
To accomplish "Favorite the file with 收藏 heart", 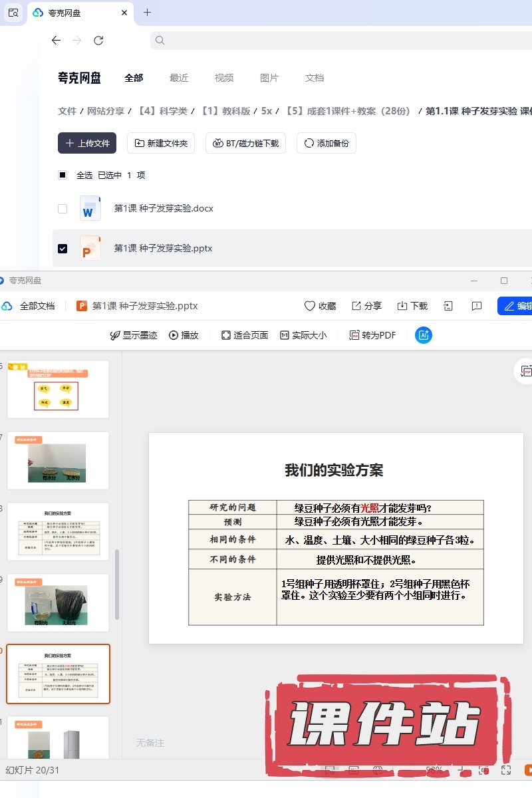I will coord(320,306).
